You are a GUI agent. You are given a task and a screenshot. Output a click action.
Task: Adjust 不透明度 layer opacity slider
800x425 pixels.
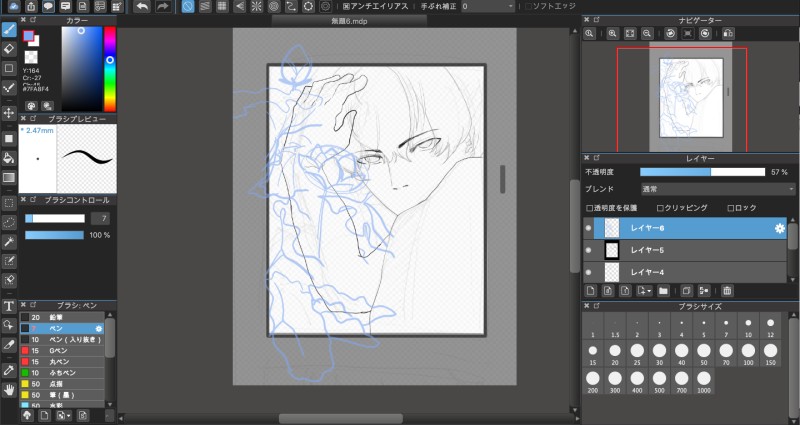(703, 172)
